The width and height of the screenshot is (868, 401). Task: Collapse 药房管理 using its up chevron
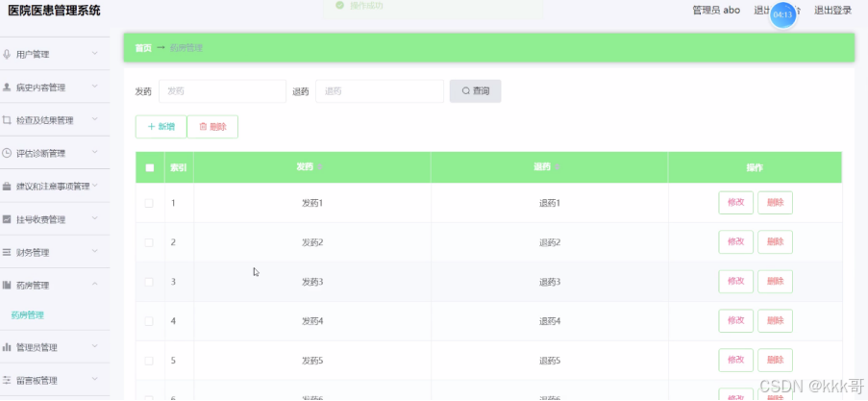(94, 284)
